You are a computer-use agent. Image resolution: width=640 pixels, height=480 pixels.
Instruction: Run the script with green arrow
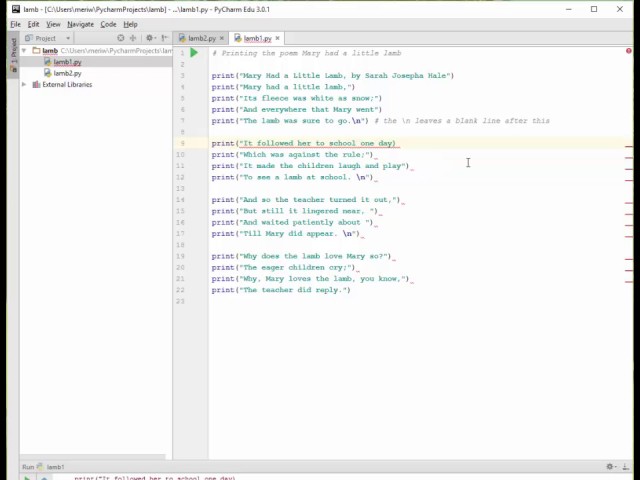click(194, 53)
